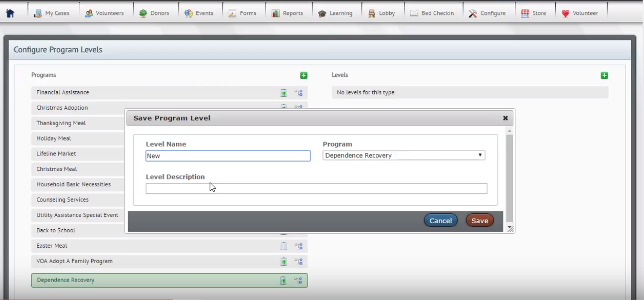Open the Learning tab
Screen dimensions: 644x300
[x=335, y=13]
